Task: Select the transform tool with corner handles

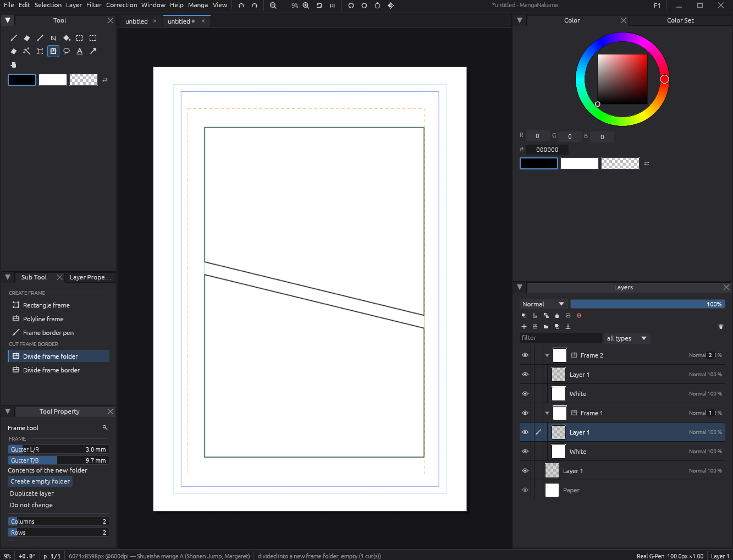Action: pyautogui.click(x=40, y=51)
